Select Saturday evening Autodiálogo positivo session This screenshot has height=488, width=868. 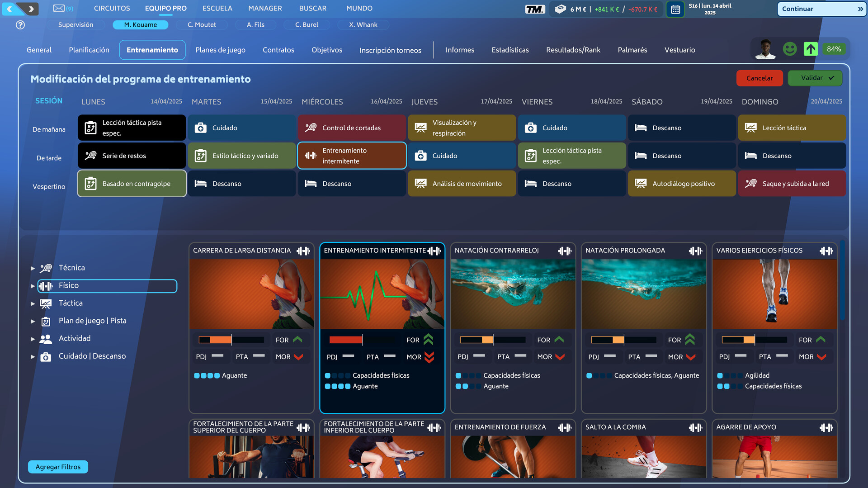coord(682,184)
